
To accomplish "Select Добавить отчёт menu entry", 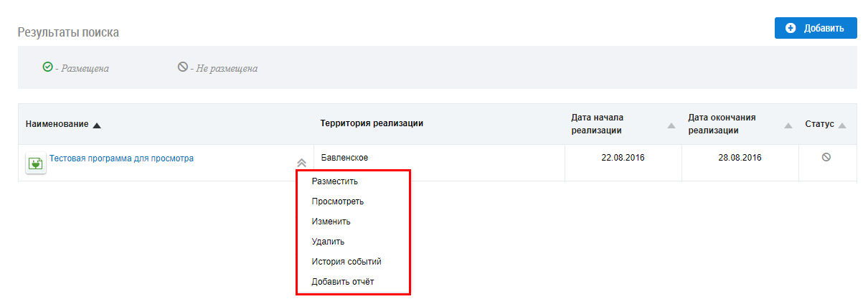I will tap(342, 282).
